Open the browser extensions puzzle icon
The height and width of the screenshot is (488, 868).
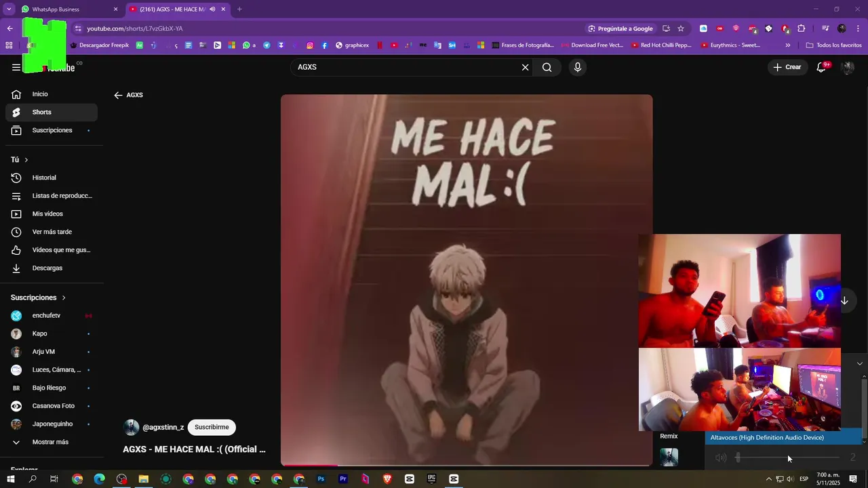(802, 28)
